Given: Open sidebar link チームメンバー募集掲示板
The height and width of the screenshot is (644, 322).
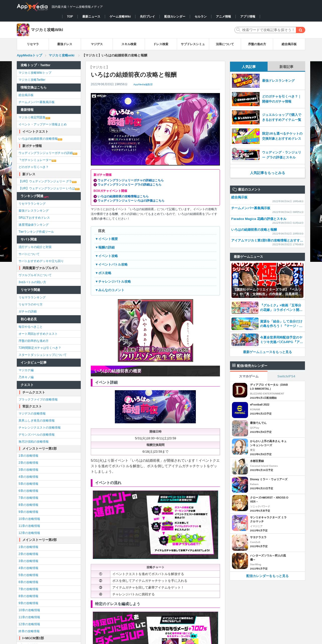Looking at the screenshot, I should (37, 102).
